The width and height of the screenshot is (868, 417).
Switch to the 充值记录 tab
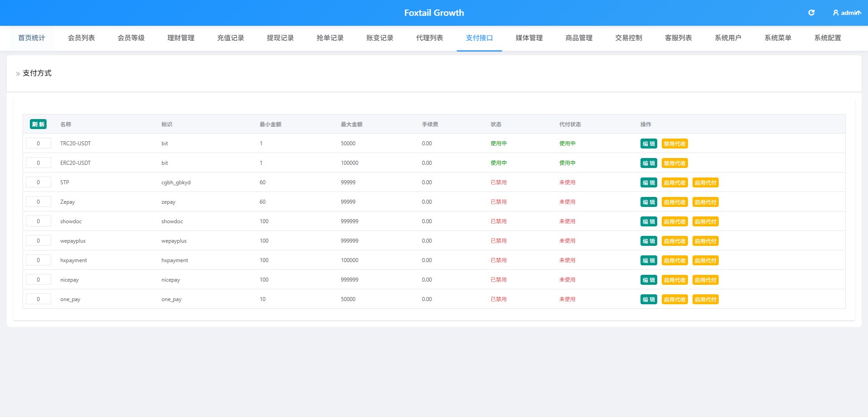coord(231,38)
